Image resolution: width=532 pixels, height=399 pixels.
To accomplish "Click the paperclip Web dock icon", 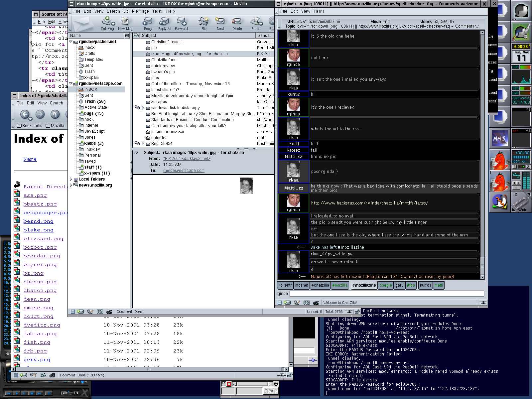I will pos(521,202).
